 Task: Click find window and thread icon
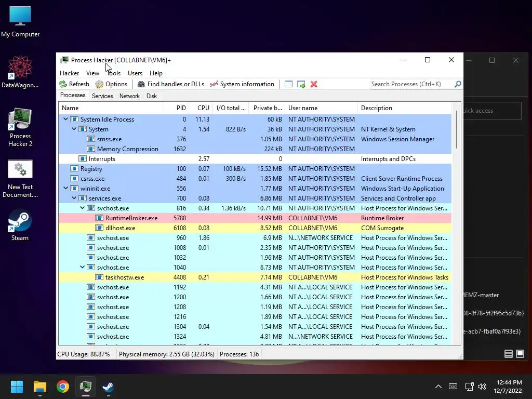coord(301,84)
